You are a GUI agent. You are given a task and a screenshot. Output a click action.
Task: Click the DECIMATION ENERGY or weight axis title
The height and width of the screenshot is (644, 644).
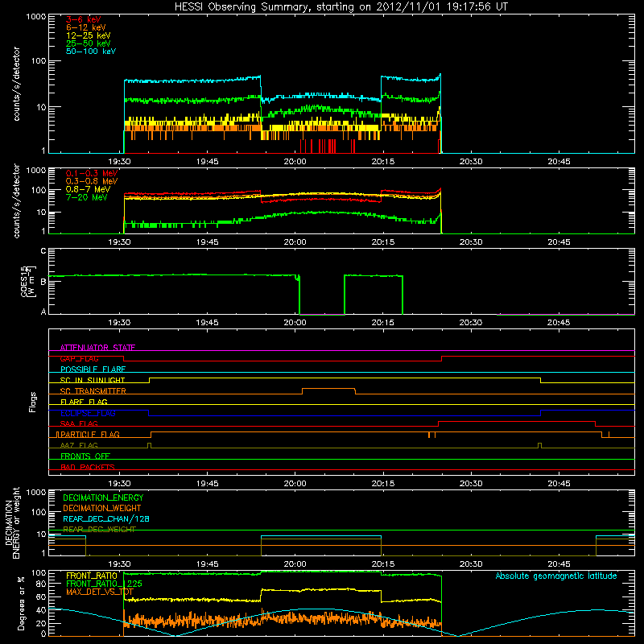coord(12,522)
